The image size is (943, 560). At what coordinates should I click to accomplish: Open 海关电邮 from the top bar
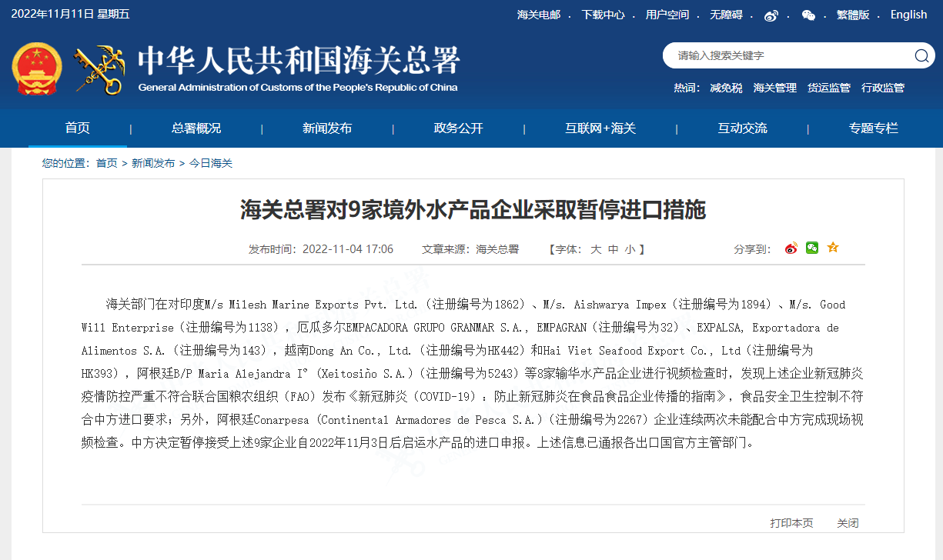[540, 15]
